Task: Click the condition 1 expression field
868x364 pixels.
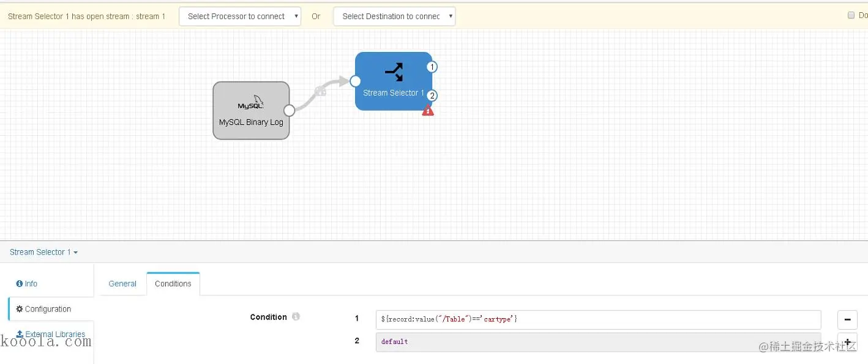Action: pos(598,319)
